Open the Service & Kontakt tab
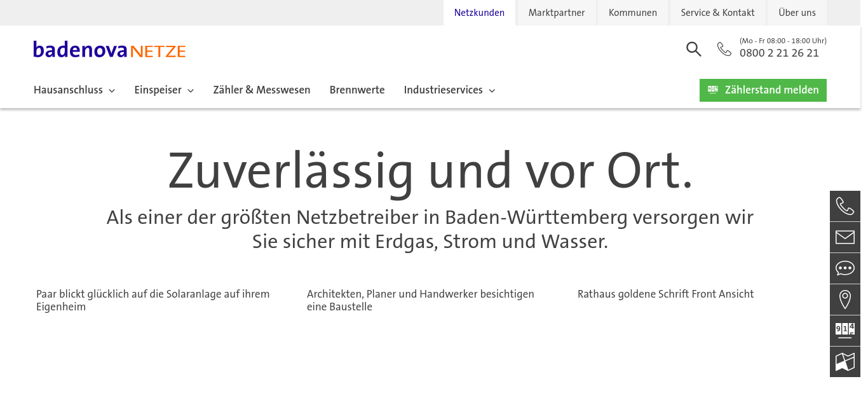 pyautogui.click(x=717, y=13)
